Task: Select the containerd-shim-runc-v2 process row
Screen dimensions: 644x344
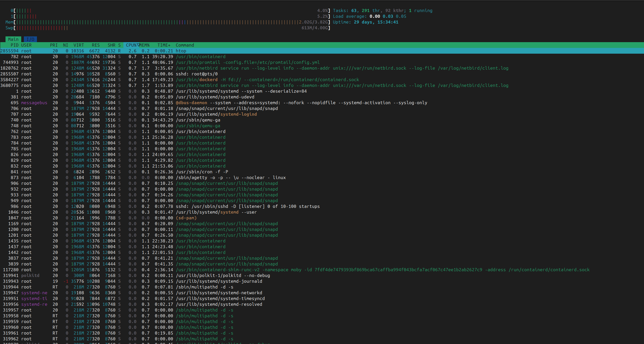Action: coord(322,270)
